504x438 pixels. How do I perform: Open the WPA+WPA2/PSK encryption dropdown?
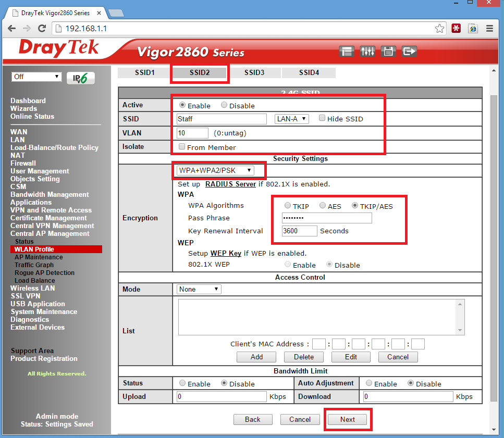click(x=215, y=170)
